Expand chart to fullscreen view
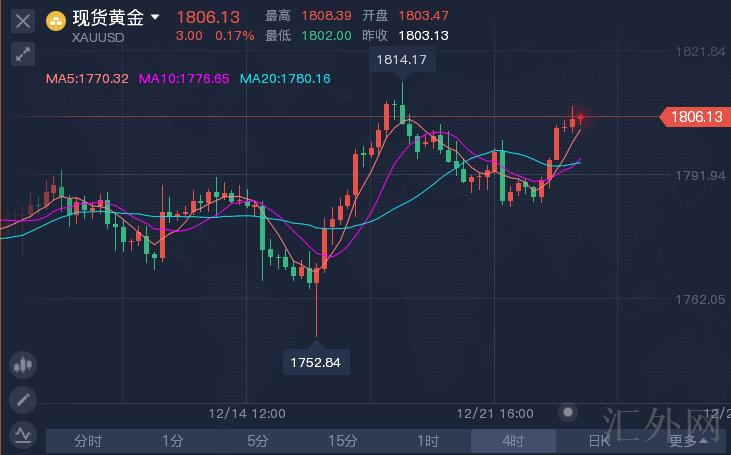The image size is (731, 455). coord(23,54)
